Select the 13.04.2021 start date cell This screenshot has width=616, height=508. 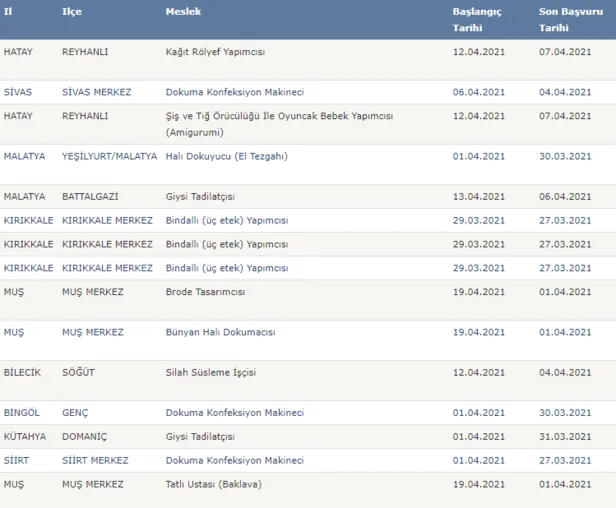(x=478, y=196)
